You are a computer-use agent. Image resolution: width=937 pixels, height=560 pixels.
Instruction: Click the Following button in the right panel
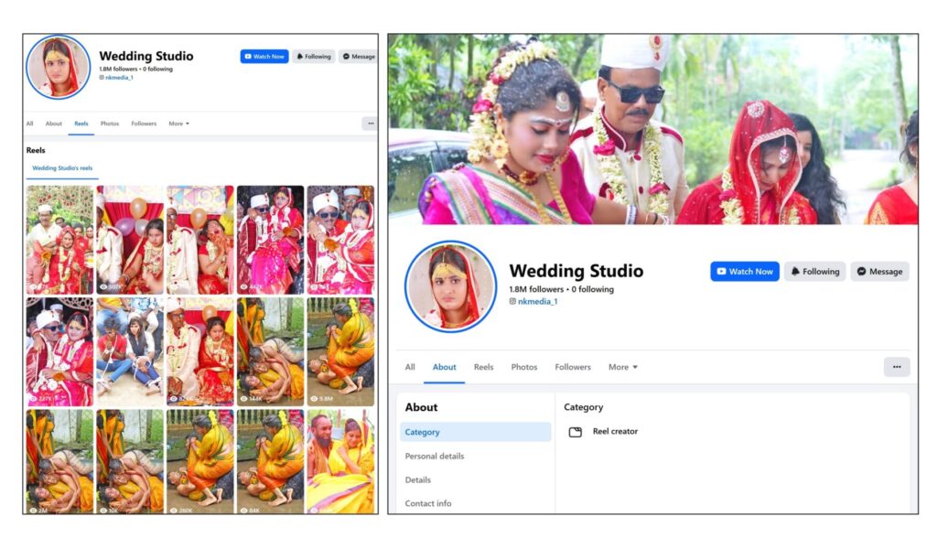click(x=815, y=272)
